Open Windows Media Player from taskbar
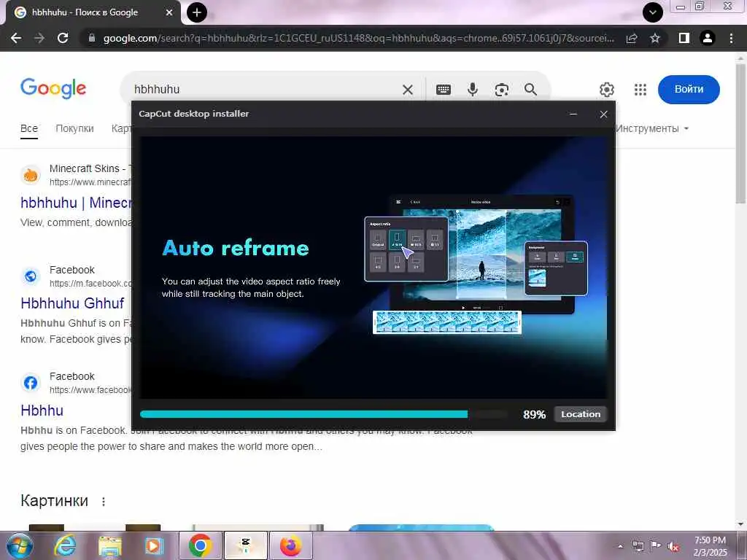 [154, 545]
